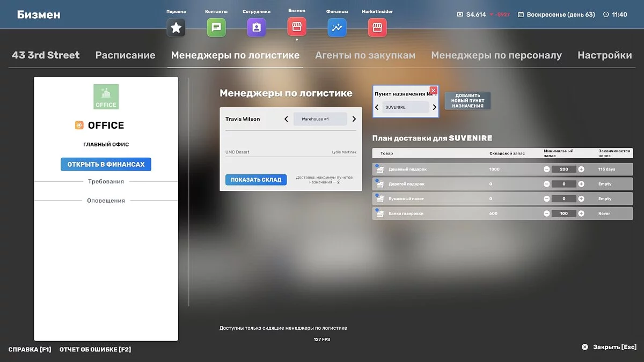The width and height of the screenshot is (644, 362).
Task: Increase minimum stock for Бумажный пакет
Action: point(581,198)
